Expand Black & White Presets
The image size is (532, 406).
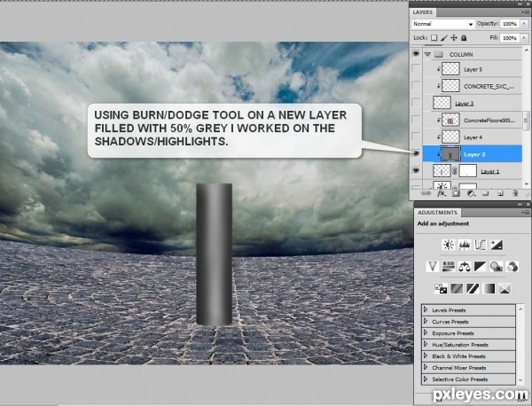426,355
